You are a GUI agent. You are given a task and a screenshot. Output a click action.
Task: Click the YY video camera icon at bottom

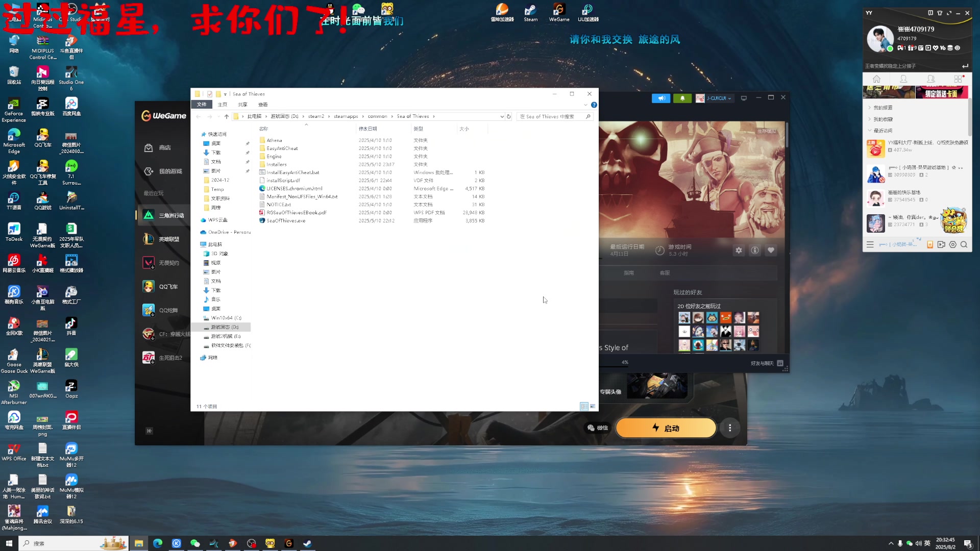coord(941,245)
